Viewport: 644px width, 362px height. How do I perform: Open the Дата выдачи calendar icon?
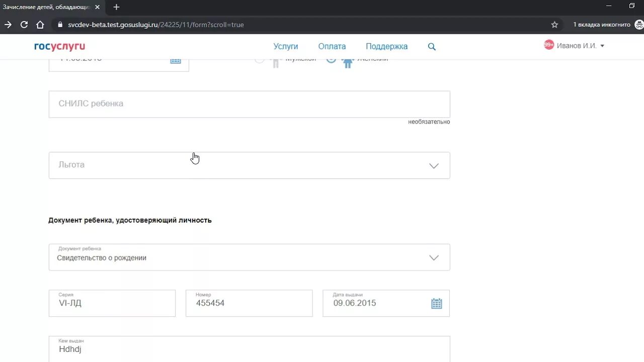tap(436, 303)
